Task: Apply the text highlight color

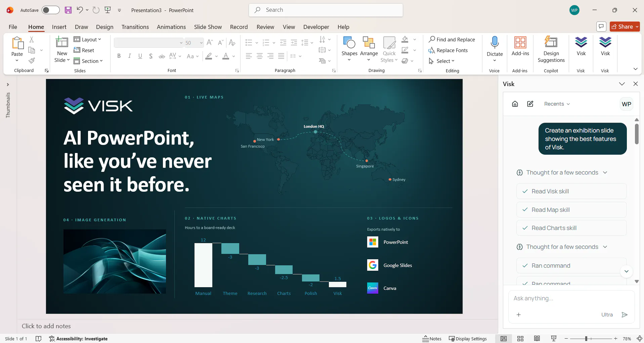Action: pos(209,56)
